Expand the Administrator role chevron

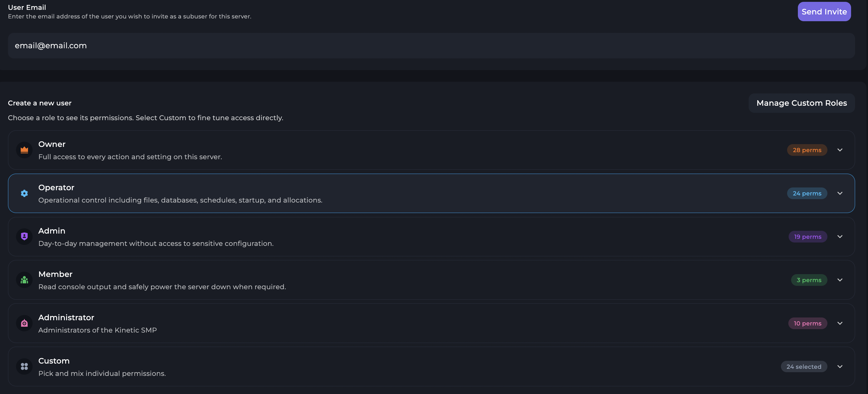click(840, 323)
